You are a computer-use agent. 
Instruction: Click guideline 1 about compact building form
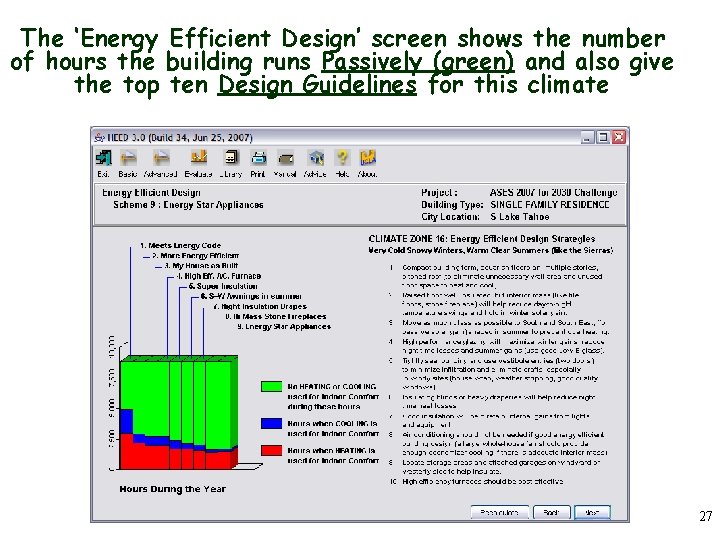[x=502, y=276]
